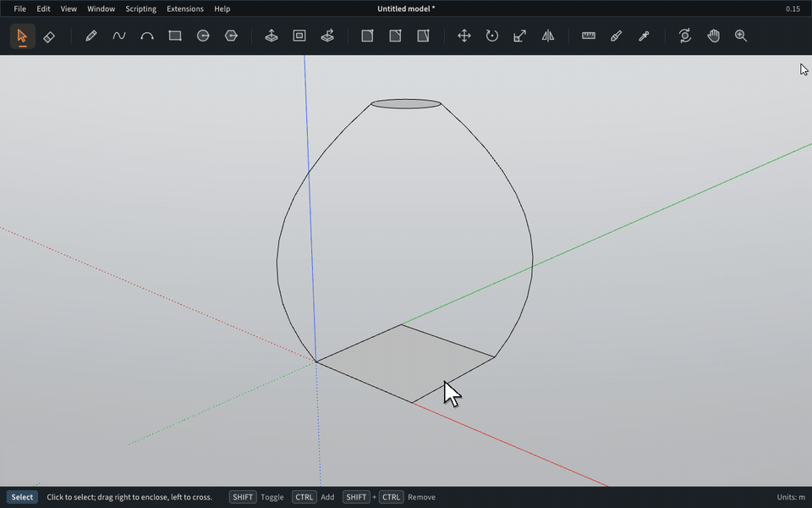Click the Select label in status bar
The image size is (812, 508).
tap(22, 497)
